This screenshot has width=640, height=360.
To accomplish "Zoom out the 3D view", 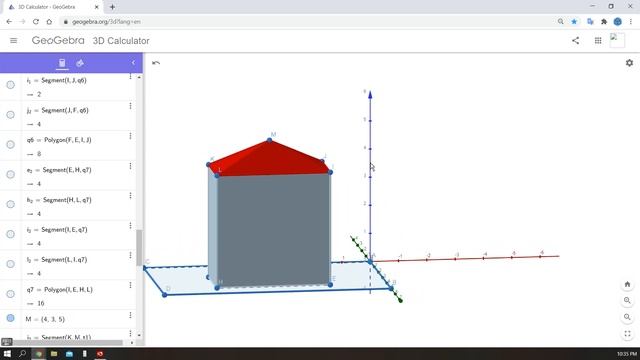I will [x=627, y=317].
